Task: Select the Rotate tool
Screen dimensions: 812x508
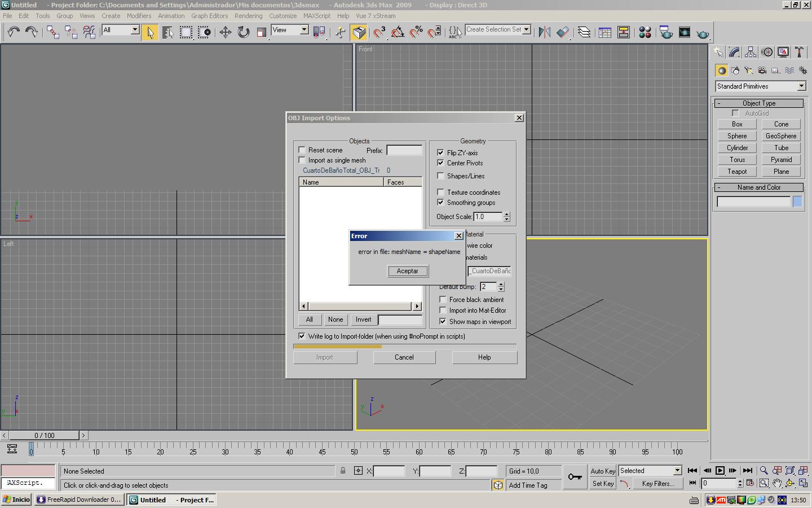Action: 243,32
